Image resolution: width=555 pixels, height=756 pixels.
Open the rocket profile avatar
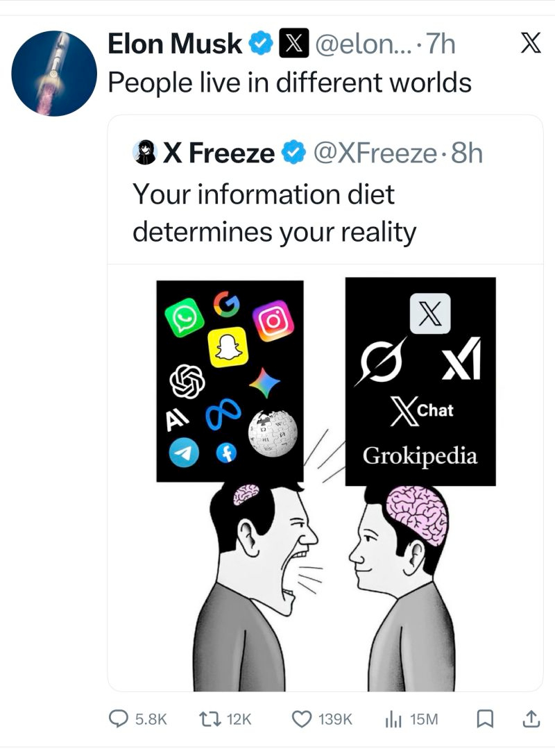tap(55, 73)
